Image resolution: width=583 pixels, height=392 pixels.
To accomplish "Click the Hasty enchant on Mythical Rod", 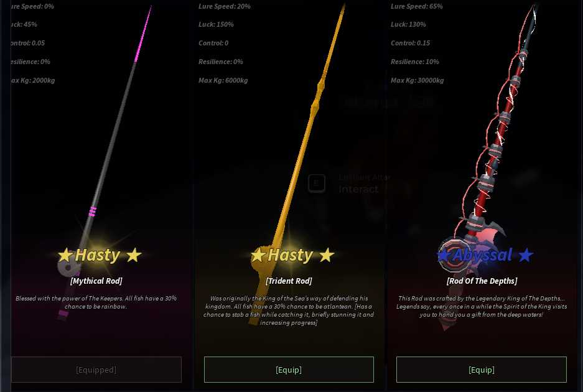I will pos(98,255).
